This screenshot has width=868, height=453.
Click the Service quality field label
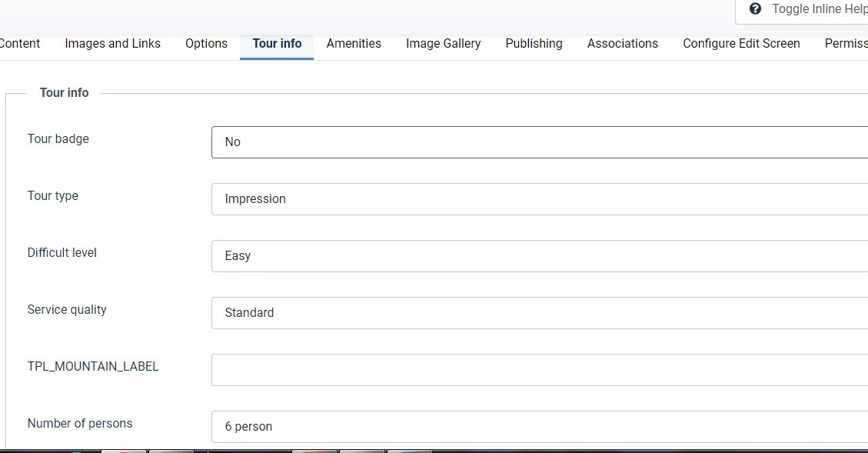(67, 310)
